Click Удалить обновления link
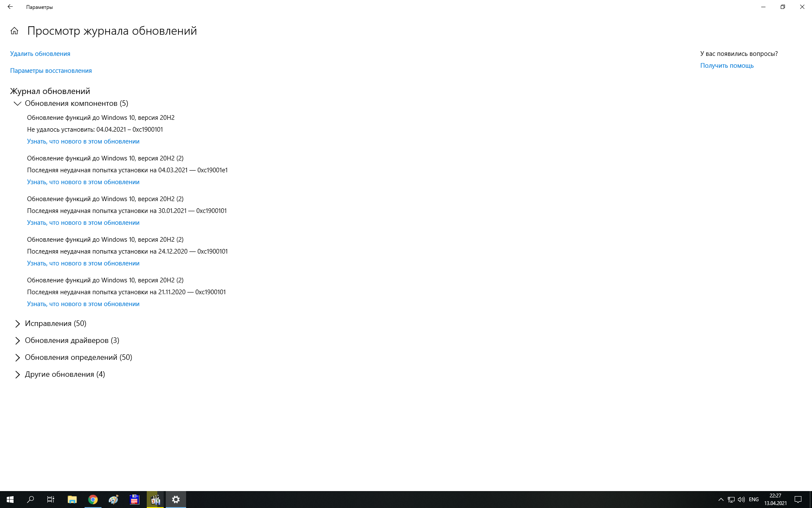This screenshot has height=508, width=812. pyautogui.click(x=40, y=53)
